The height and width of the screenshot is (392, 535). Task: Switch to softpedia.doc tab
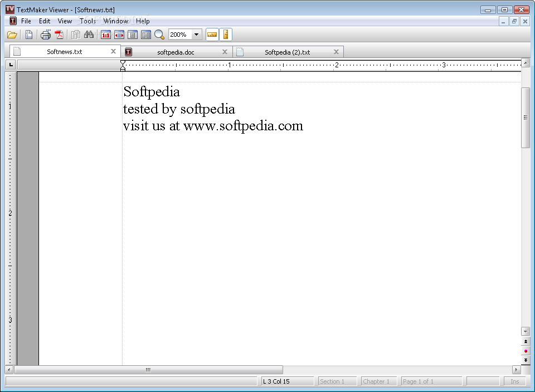pyautogui.click(x=176, y=52)
